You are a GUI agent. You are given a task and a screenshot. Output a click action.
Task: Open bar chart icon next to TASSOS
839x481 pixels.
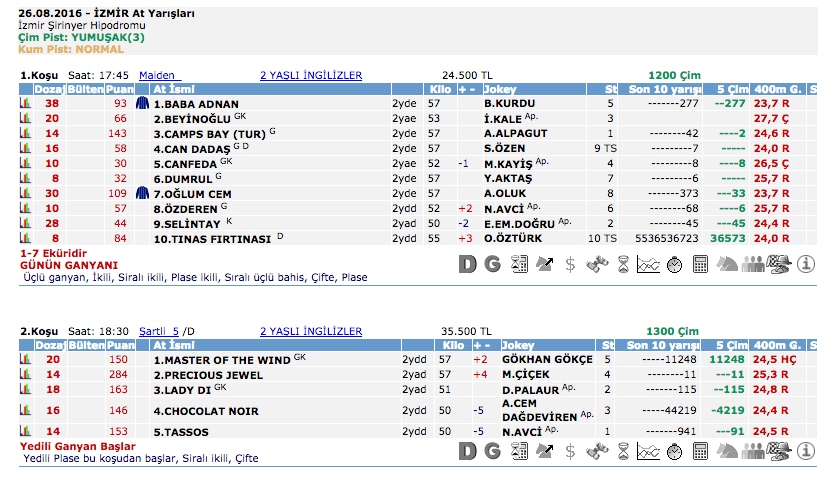click(x=26, y=432)
